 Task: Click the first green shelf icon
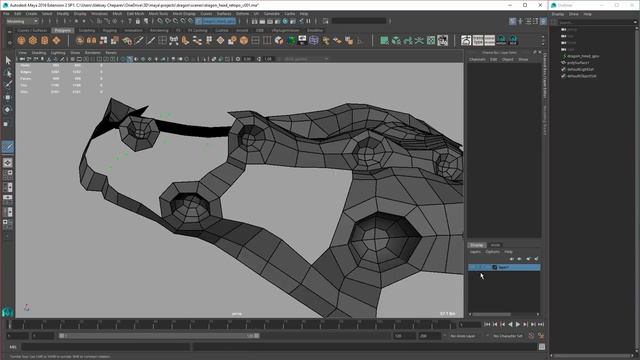pyautogui.click(x=384, y=40)
